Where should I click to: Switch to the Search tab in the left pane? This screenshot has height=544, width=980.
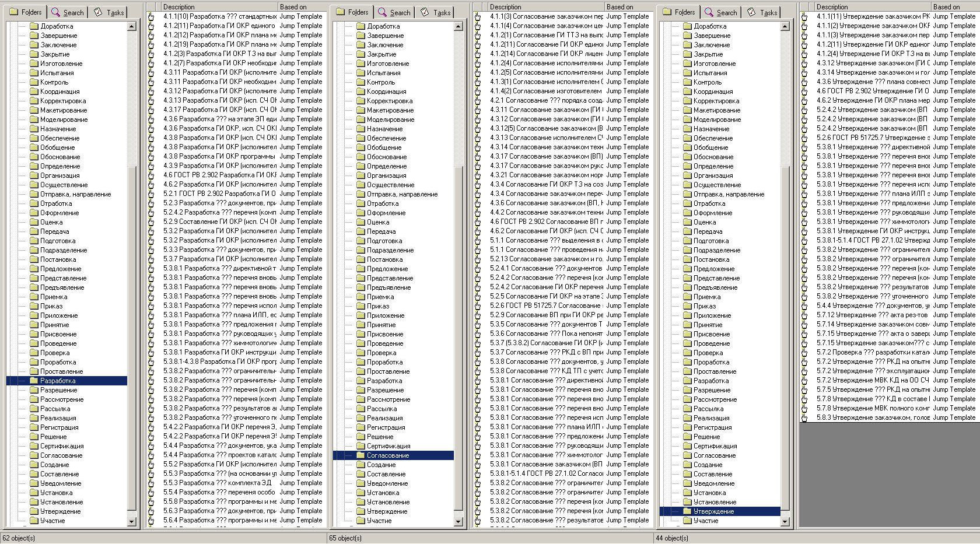point(67,12)
